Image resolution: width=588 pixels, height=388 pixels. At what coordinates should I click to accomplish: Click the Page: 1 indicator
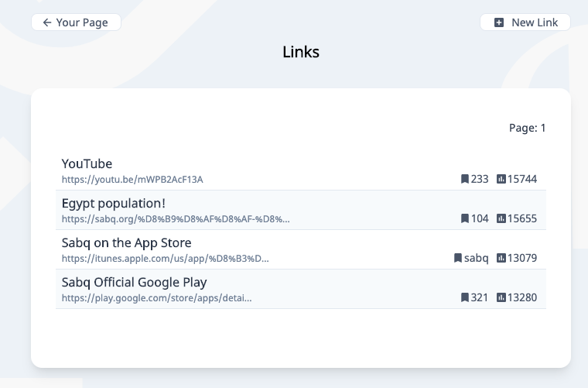point(527,128)
